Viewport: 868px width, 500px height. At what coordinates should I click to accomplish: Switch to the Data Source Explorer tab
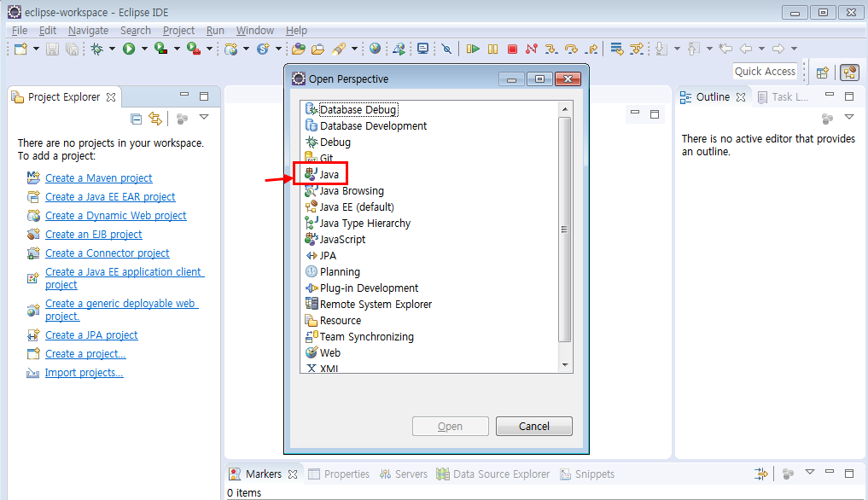coord(493,474)
